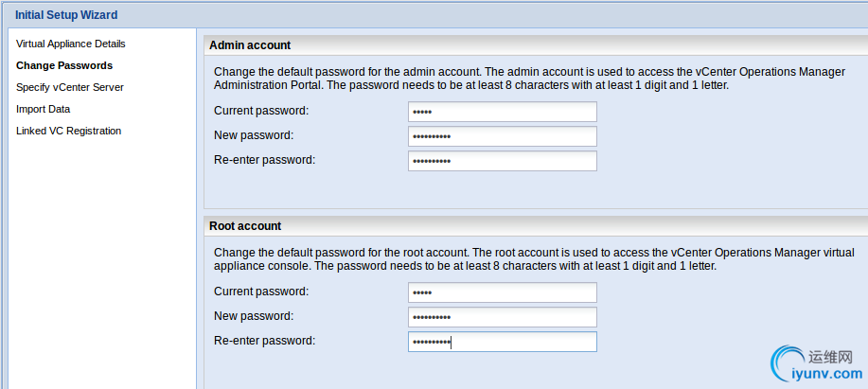The image size is (868, 389).
Task: Select the Import Data step
Action: pyautogui.click(x=44, y=109)
